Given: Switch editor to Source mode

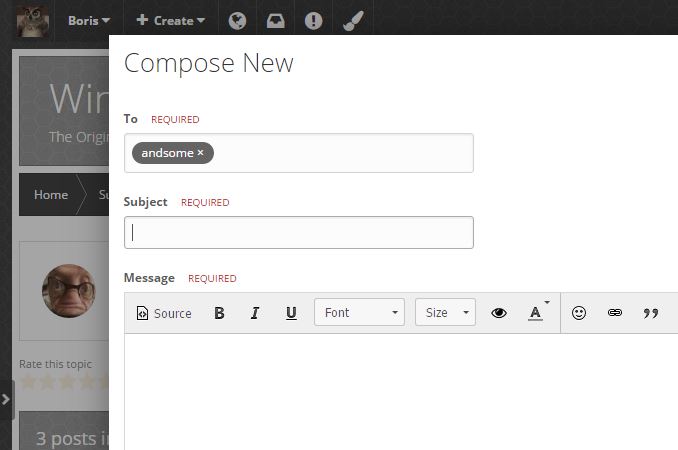Looking at the screenshot, I should pyautogui.click(x=164, y=313).
